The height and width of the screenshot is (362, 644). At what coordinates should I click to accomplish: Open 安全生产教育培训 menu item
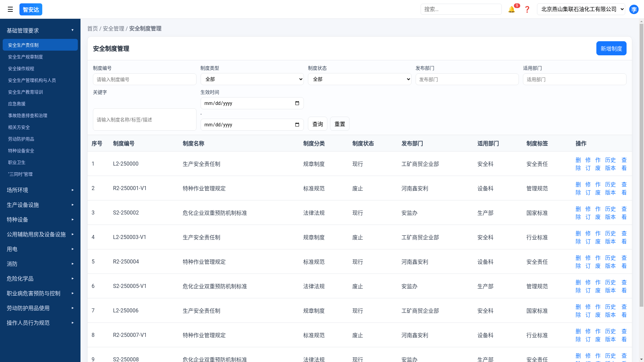(40, 92)
